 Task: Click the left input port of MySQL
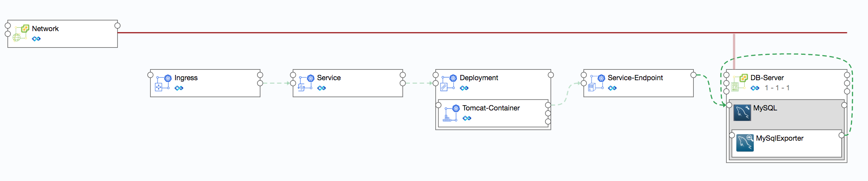[729, 105]
